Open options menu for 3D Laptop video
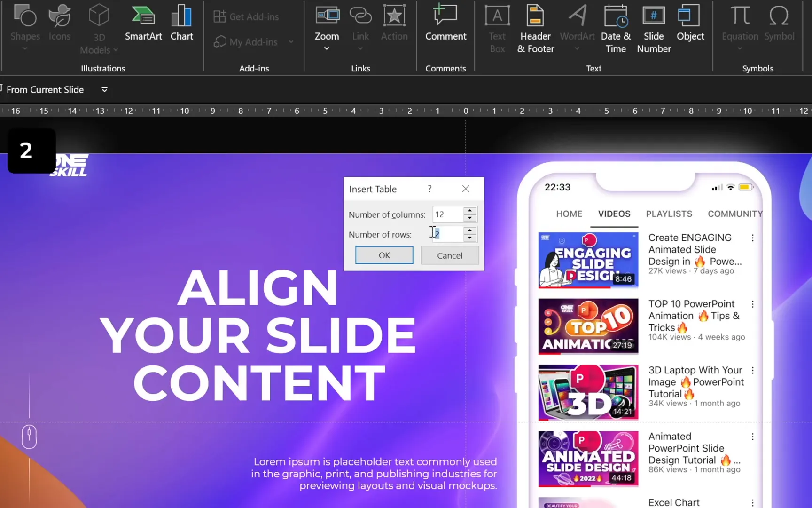The image size is (812, 508). (x=752, y=371)
